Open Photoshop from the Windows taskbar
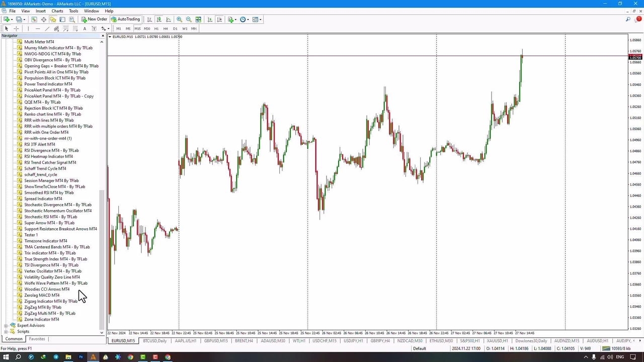Screen dimensions: 644x362 coord(80,357)
